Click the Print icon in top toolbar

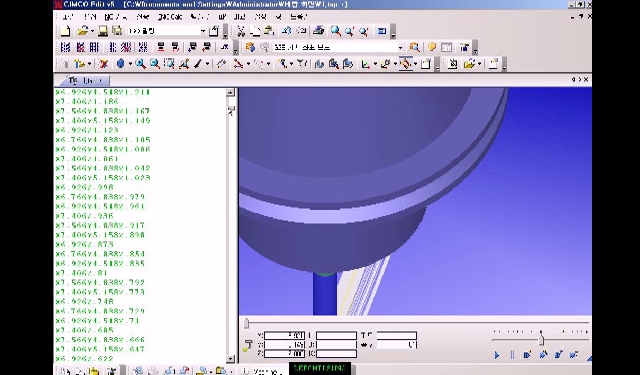[x=319, y=31]
